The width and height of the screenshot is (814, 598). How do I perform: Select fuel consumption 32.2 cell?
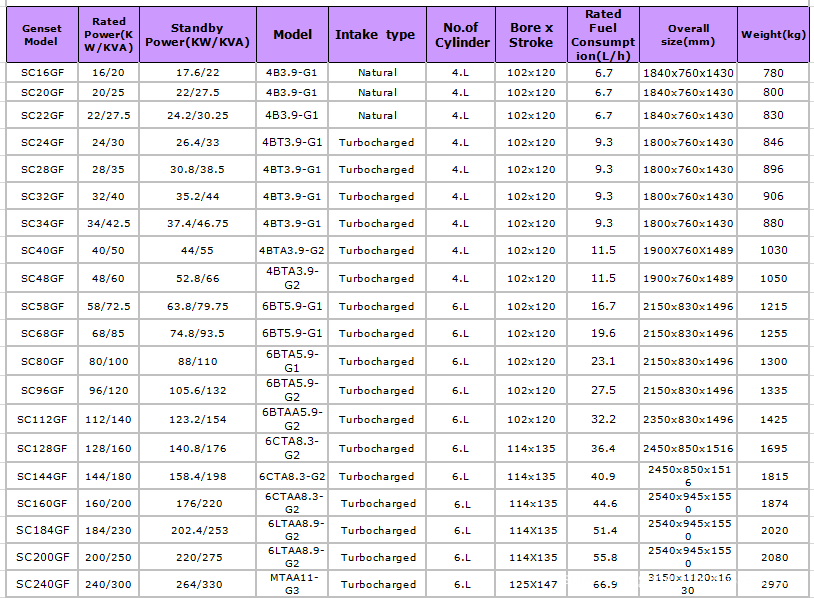click(x=603, y=419)
